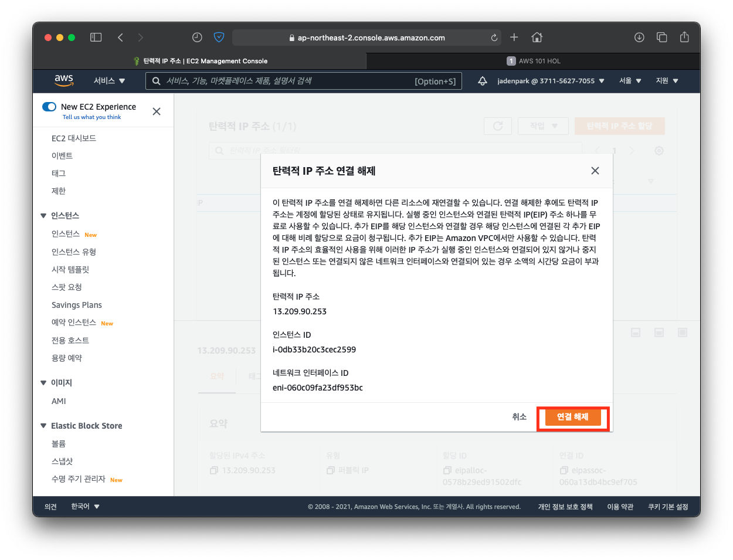Toggle the New EC2 Experience switch

point(49,107)
